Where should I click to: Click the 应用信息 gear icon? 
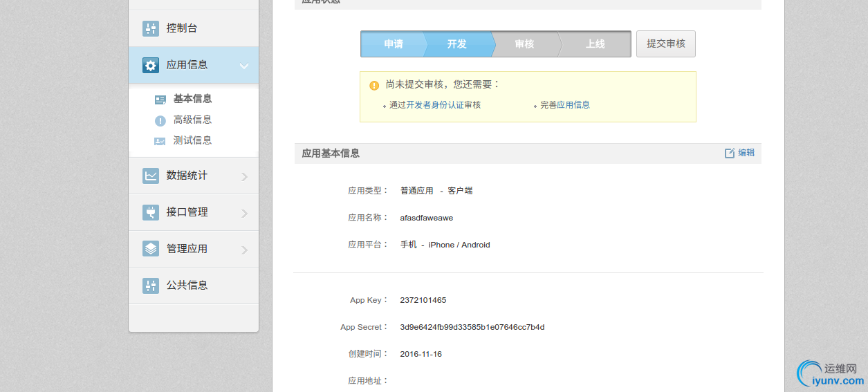click(x=151, y=65)
